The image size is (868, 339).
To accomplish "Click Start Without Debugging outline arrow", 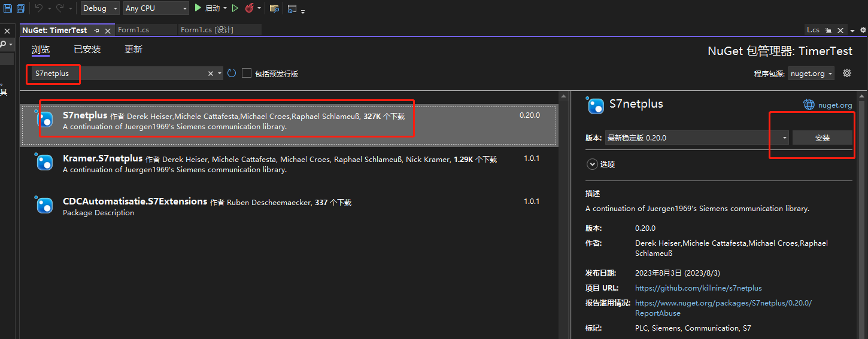I will click(x=235, y=8).
